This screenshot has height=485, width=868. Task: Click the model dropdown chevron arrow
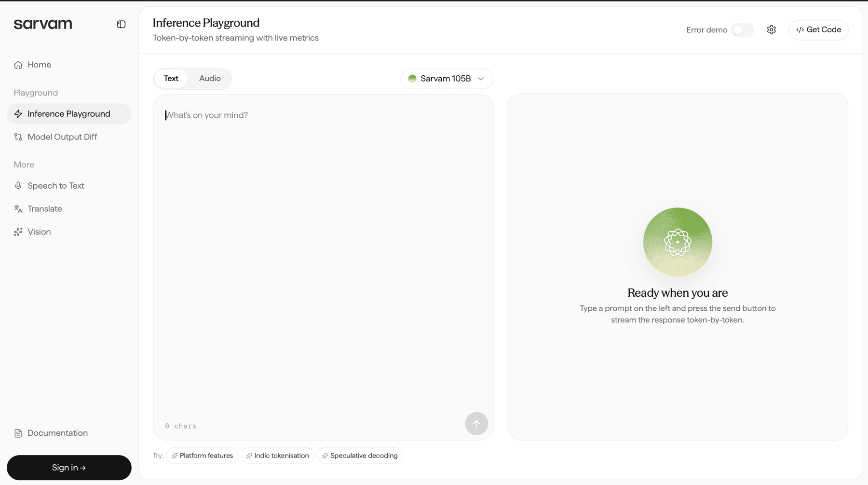481,79
